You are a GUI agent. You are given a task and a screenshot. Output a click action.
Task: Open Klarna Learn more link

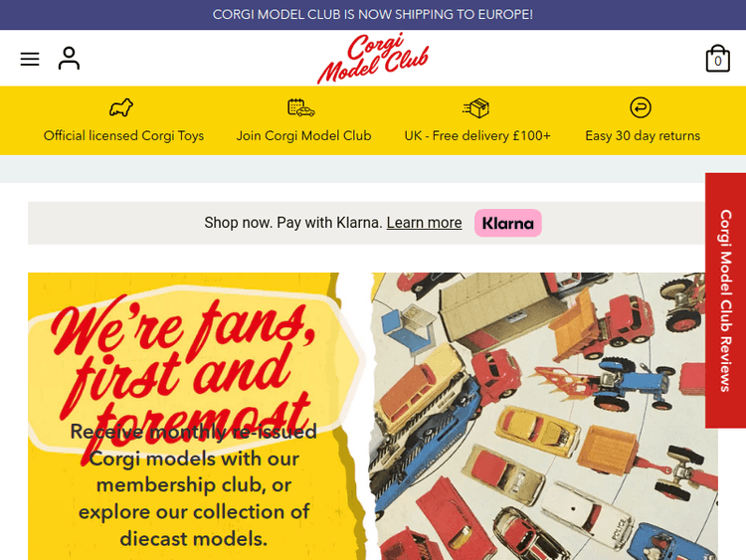[424, 223]
